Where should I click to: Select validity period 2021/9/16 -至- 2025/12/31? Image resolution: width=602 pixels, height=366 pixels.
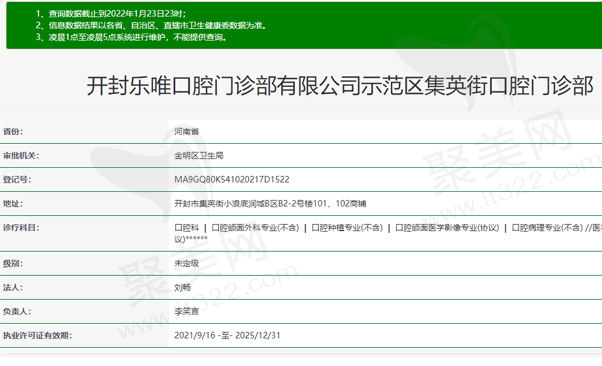(x=227, y=335)
